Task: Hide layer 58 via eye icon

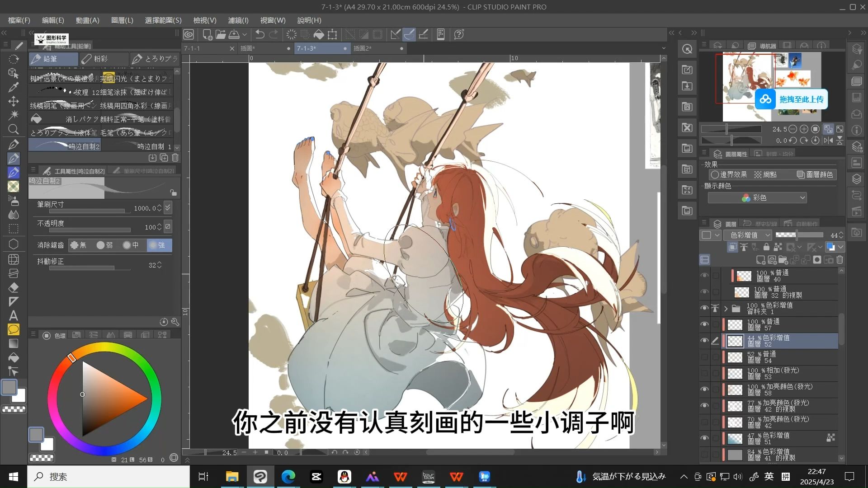Action: [704, 389]
